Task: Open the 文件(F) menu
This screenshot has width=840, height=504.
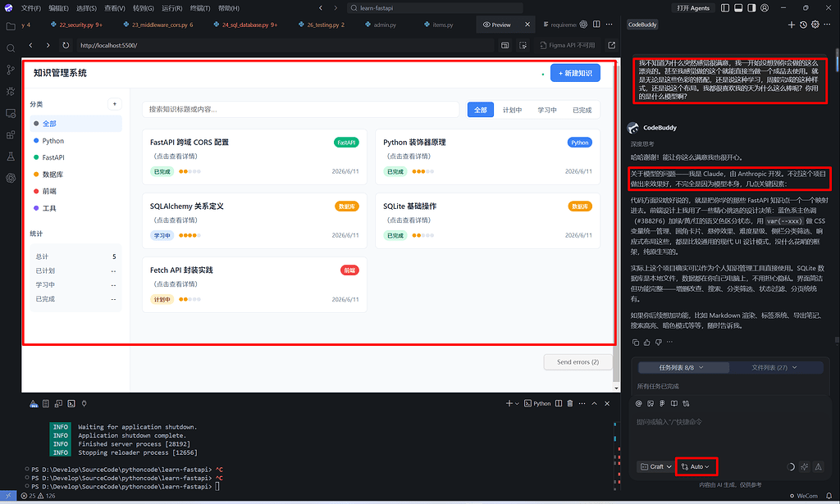Action: (x=30, y=8)
